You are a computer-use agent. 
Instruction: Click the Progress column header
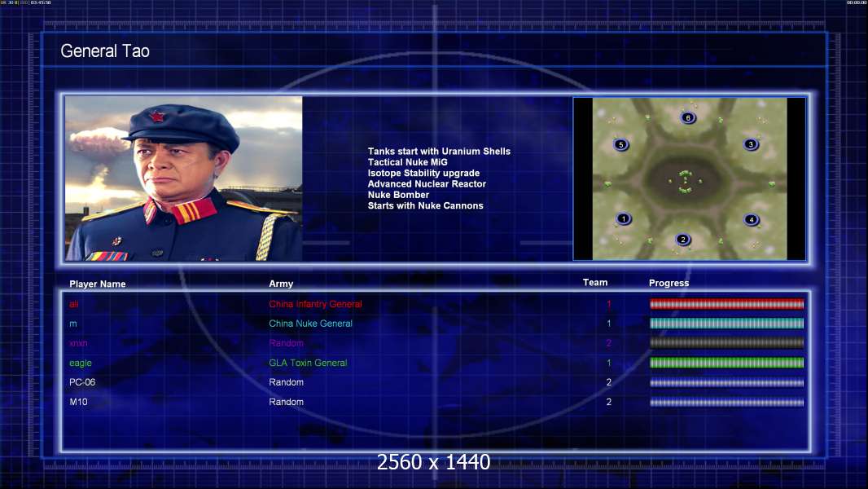click(669, 283)
